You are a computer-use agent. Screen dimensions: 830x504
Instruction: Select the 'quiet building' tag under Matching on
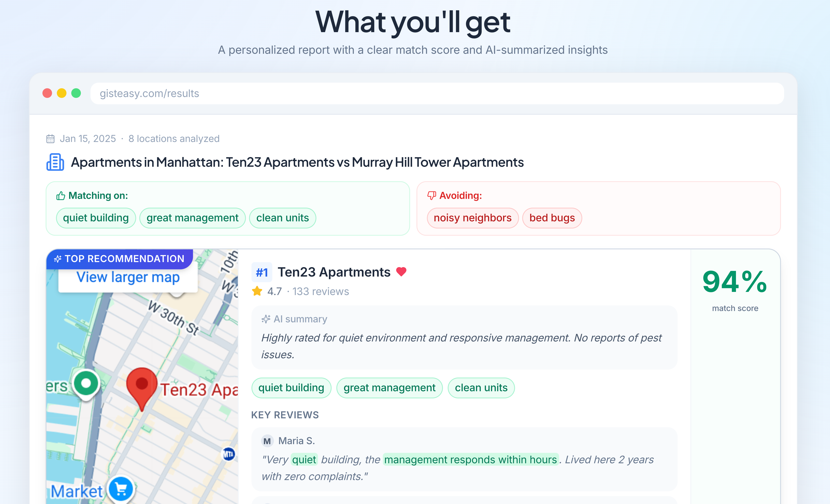(96, 218)
